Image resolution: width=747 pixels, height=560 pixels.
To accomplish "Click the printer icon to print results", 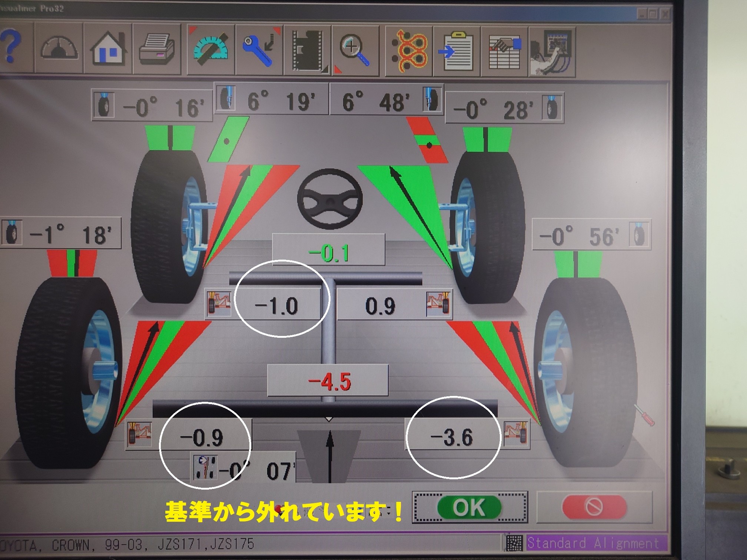I will click(157, 49).
